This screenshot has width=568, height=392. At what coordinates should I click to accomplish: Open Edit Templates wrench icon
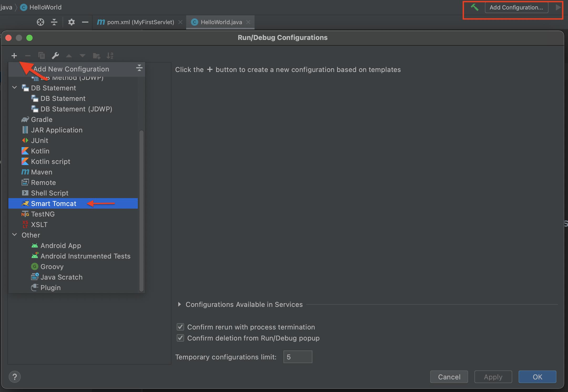pos(55,56)
